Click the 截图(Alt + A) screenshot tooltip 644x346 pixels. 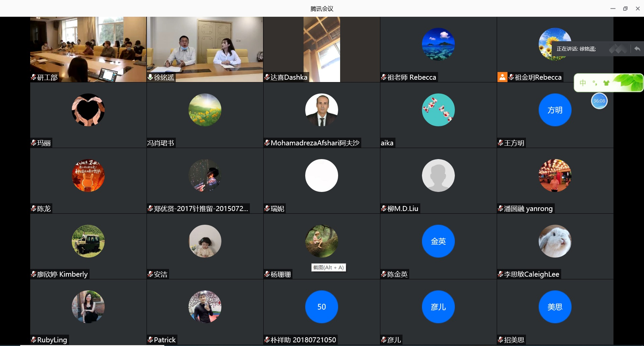pos(328,267)
